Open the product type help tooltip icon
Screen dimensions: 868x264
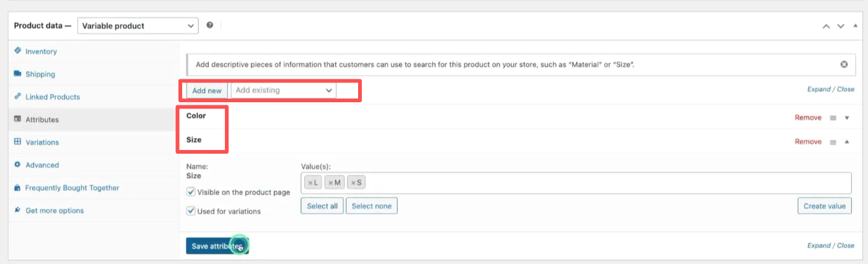coord(209,25)
